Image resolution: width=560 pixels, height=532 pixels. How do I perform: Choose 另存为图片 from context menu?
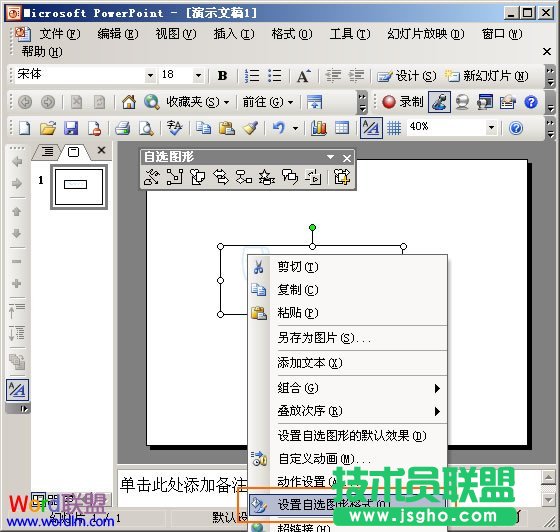pyautogui.click(x=348, y=338)
